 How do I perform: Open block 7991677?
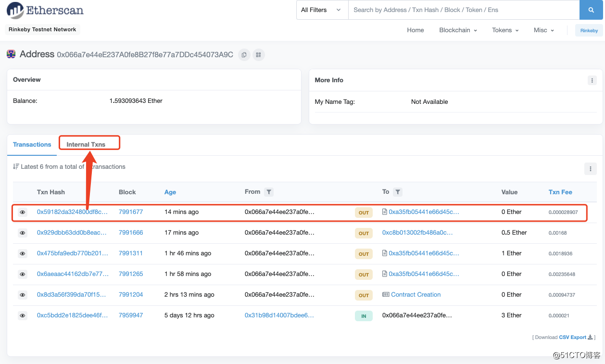tap(131, 212)
